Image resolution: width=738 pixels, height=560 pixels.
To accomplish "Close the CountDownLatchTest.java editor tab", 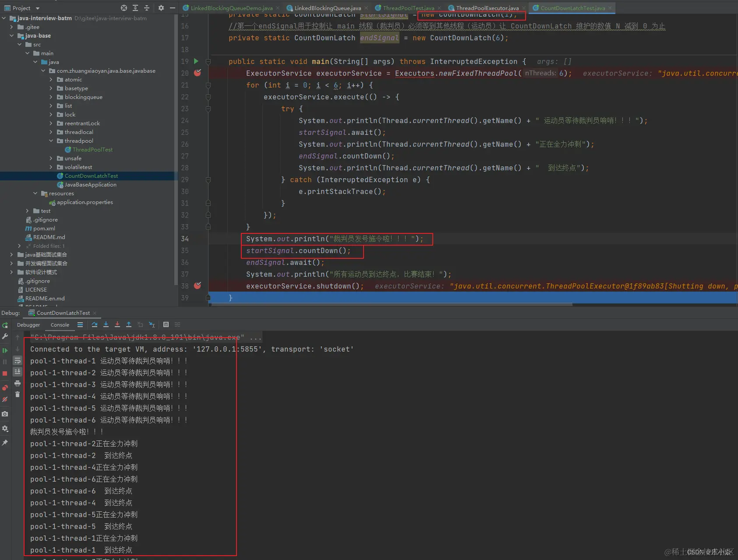I will pyautogui.click(x=610, y=8).
